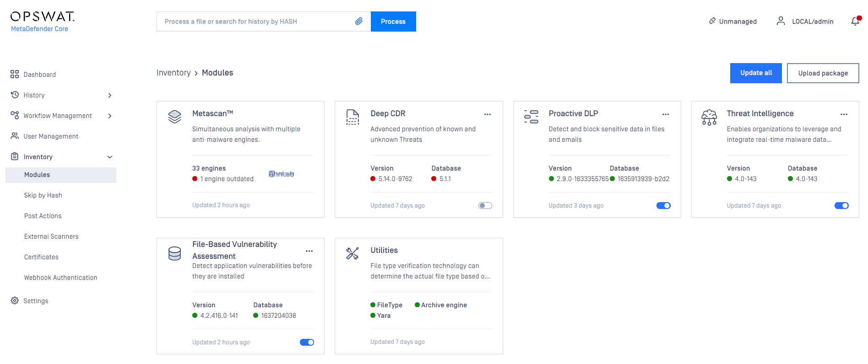868x364 pixels.
Task: Click the Utilities card title
Action: [384, 250]
